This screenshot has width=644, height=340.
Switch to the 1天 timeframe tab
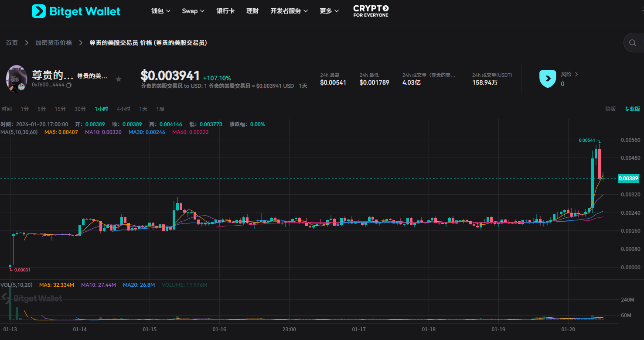143,109
